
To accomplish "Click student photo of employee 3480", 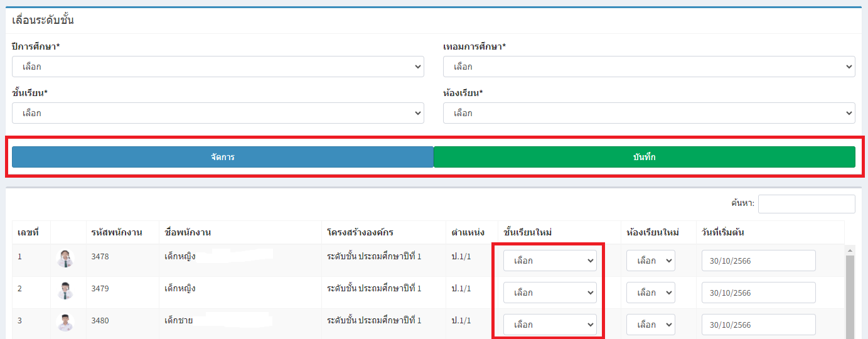I will pyautogui.click(x=65, y=323).
